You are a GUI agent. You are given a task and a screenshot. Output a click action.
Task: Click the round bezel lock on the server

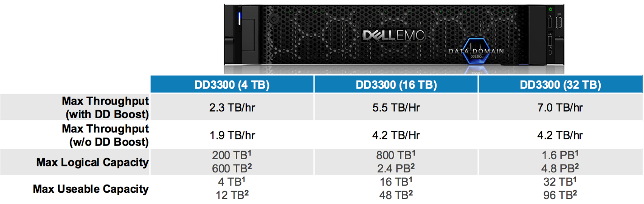coord(273,19)
